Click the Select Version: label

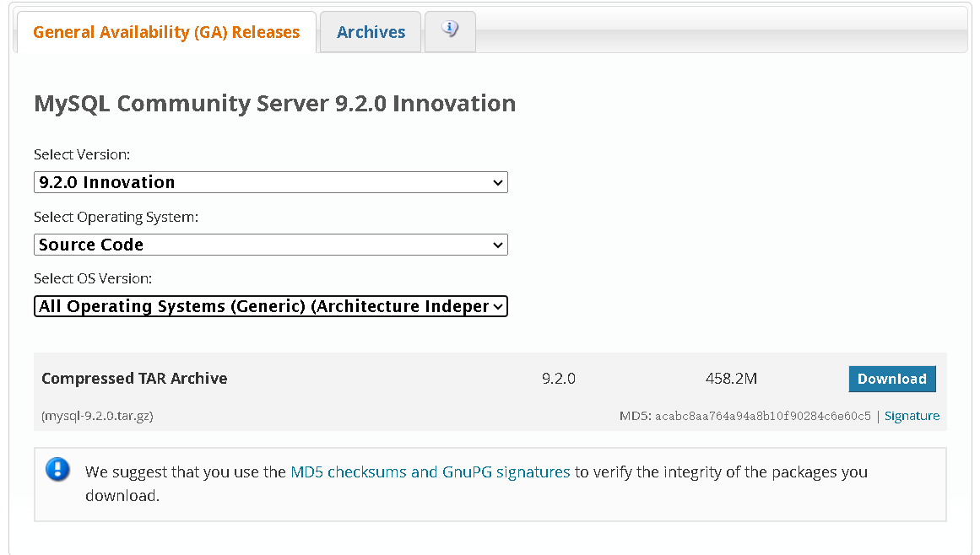pyautogui.click(x=82, y=154)
